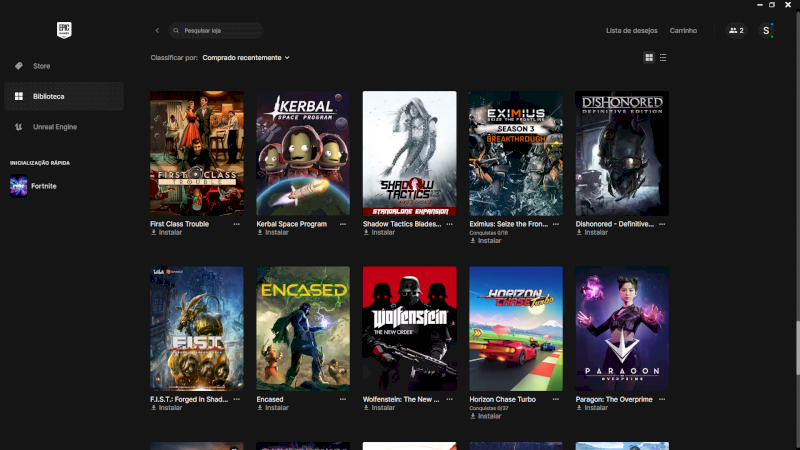This screenshot has height=450, width=800.
Task: Click the library vertical scrollbar thumb
Action: (797, 348)
